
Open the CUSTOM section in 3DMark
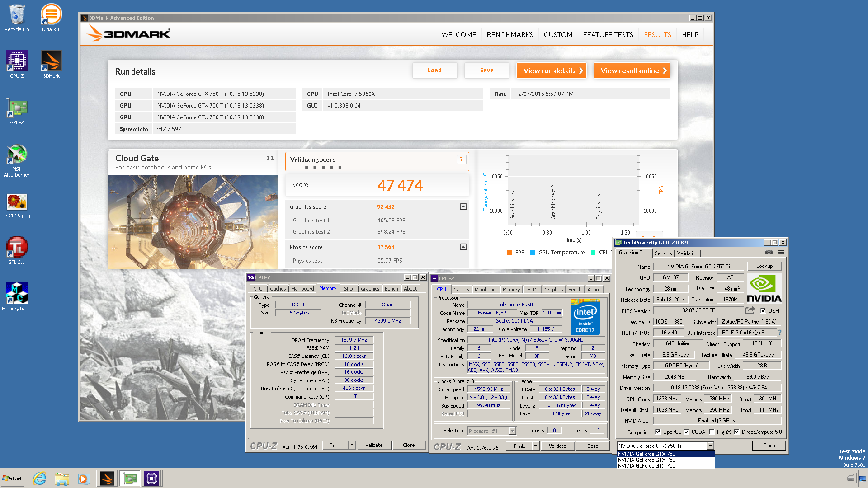click(x=558, y=34)
